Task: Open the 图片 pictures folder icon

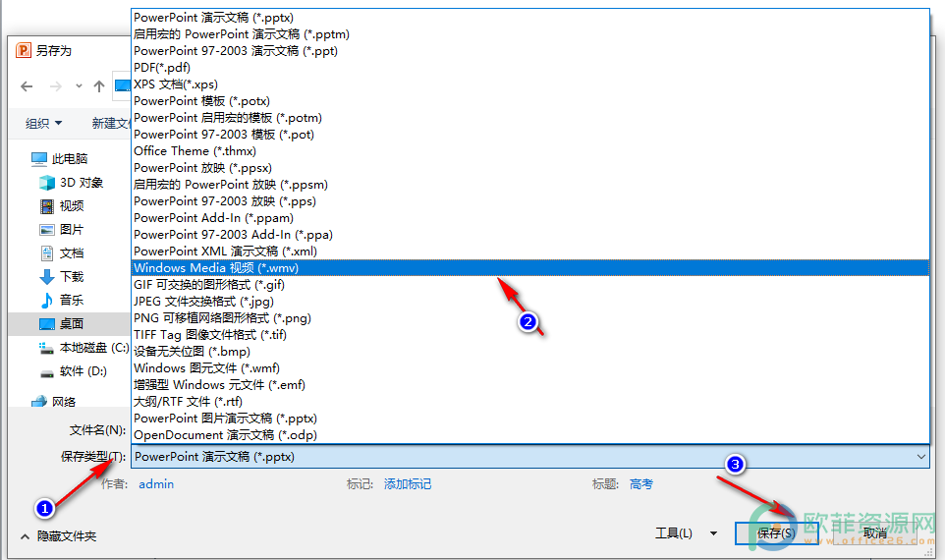Action: click(x=47, y=230)
